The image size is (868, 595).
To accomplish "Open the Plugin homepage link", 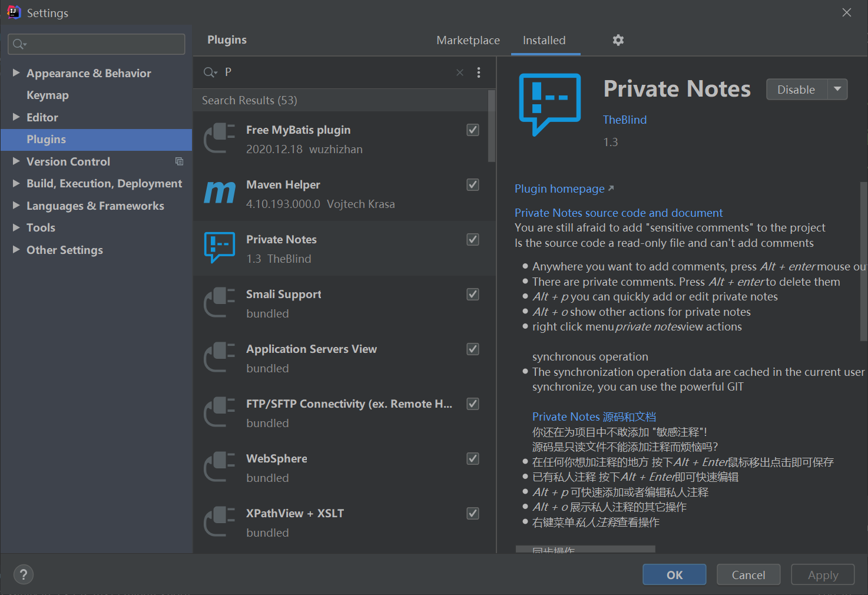I will [x=564, y=189].
